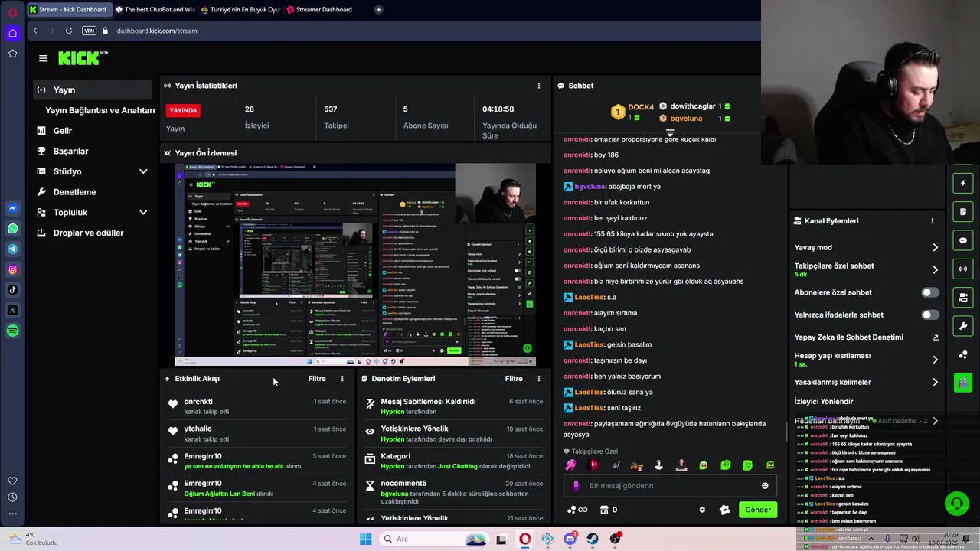Open X (Twitter) in Opera sidebar

coord(12,310)
